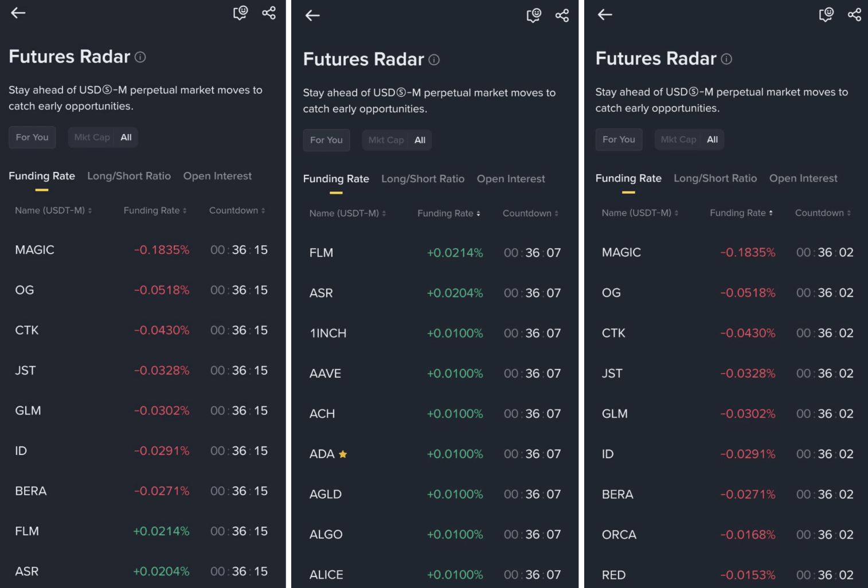Tap the share icon in the right panel
This screenshot has height=588, width=868.
coord(854,14)
